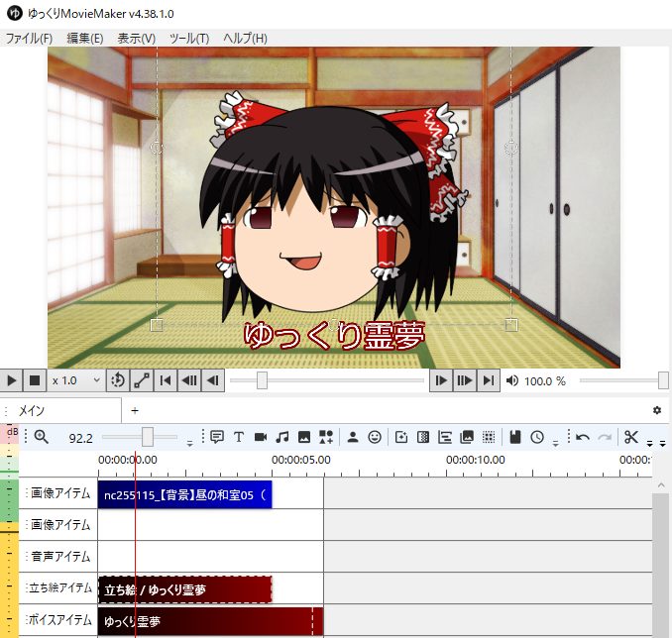The height and width of the screenshot is (638, 672).
Task: Select the 立ち絵 / ゆっくり霊夢 timeline clip
Action: coord(184,589)
